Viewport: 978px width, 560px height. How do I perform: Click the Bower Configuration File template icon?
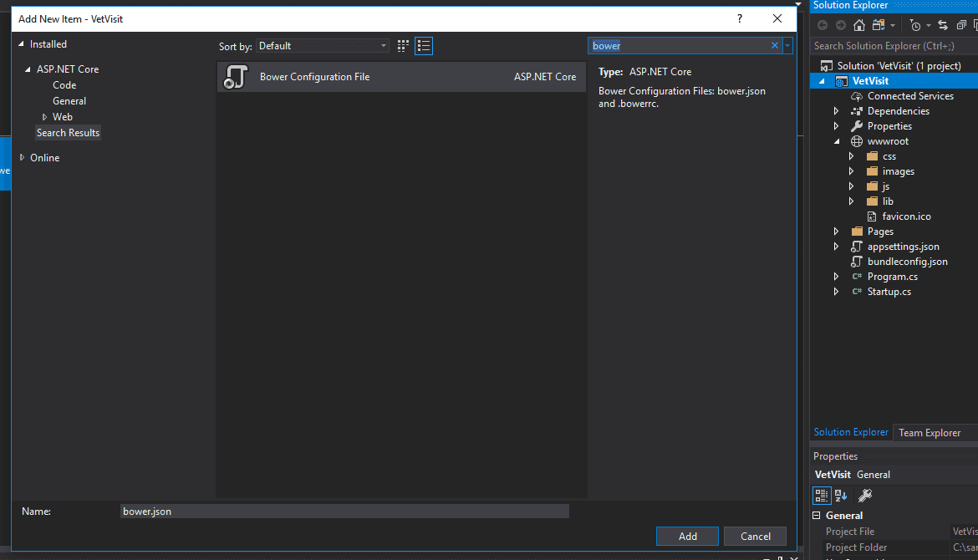pos(236,77)
